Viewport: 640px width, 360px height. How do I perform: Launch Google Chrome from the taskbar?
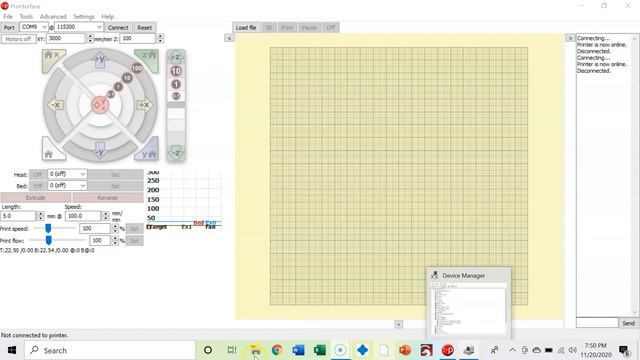point(277,350)
